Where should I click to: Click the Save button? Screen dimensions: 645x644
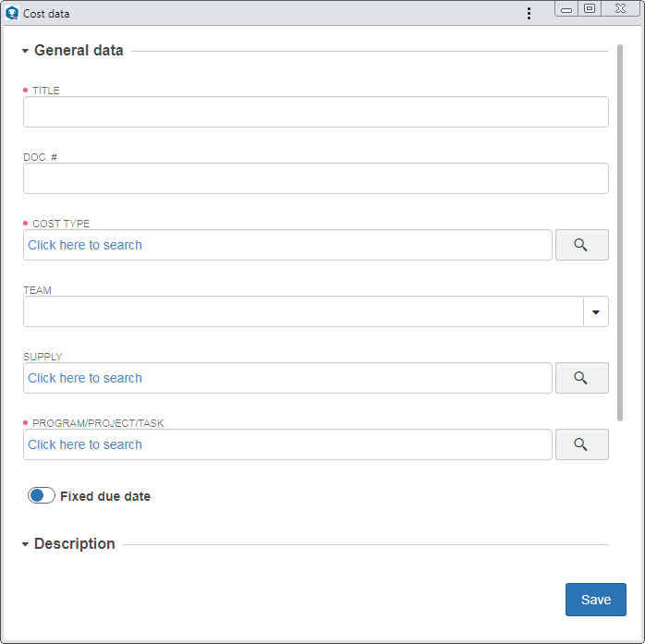coord(596,600)
